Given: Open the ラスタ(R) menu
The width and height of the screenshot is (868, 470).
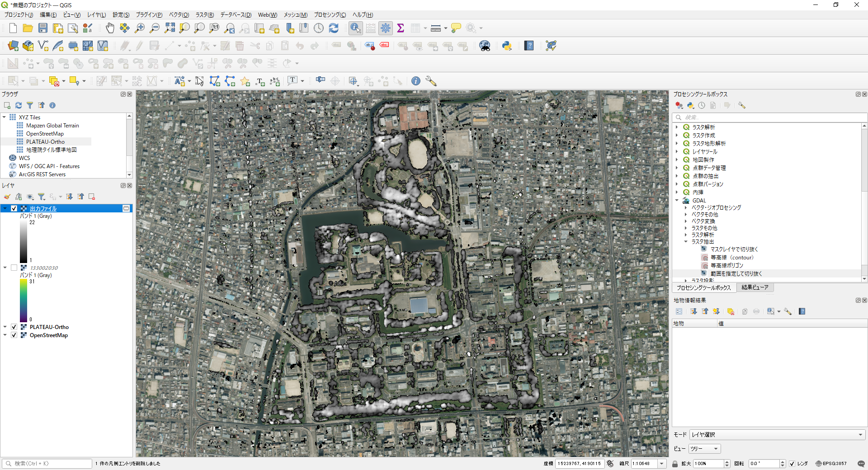Looking at the screenshot, I should coord(204,15).
